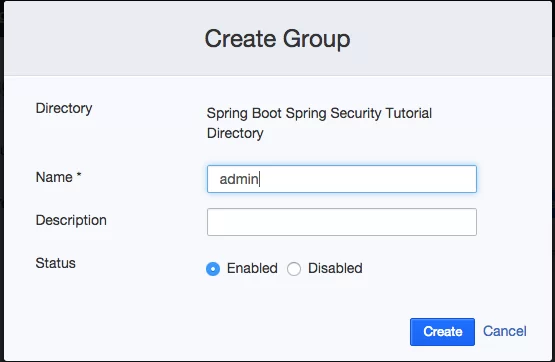Screen dimensions: 555x362
Task: Cancel the Create Group dialog
Action: [505, 331]
